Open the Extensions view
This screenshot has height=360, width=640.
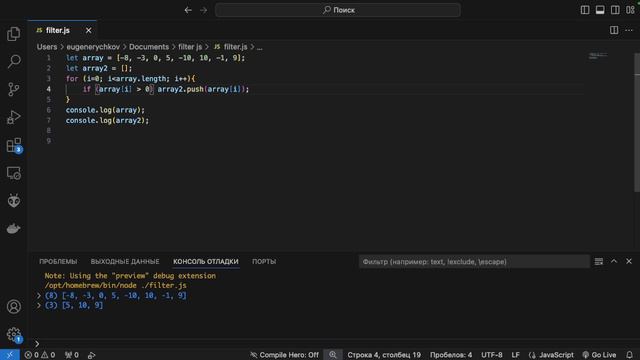[13, 145]
